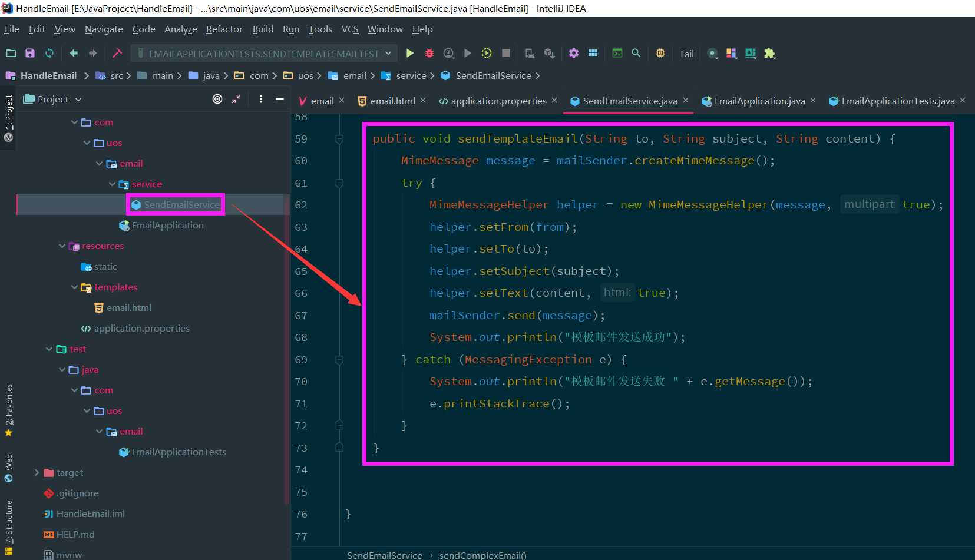Screen dimensions: 975x560
Task: Click the Forward navigation arrow
Action: (92, 53)
